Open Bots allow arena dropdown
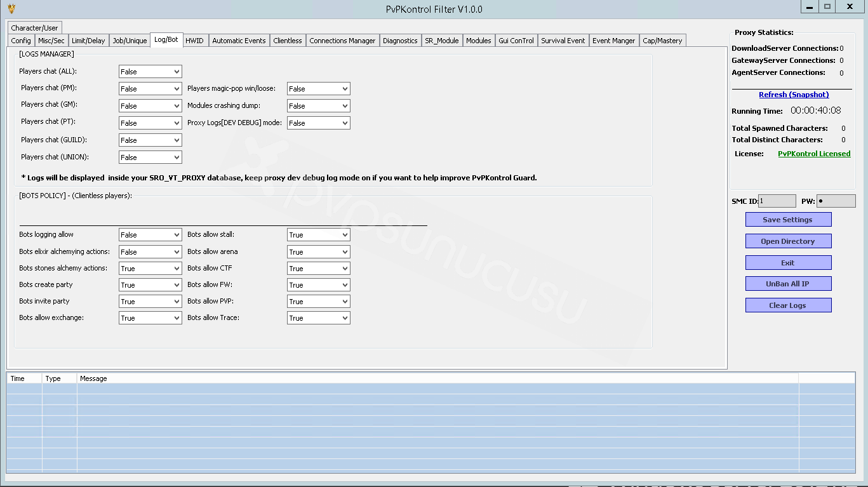868x487 pixels. coord(319,252)
